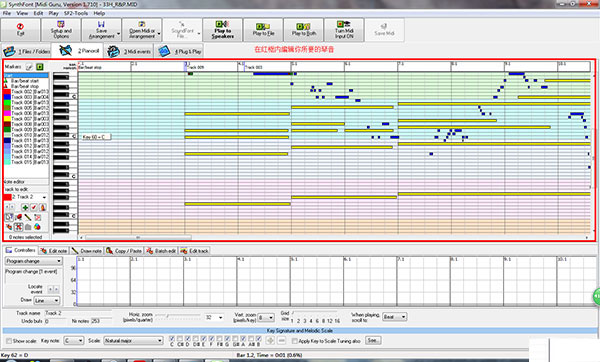This screenshot has width=600, height=362.
Task: Click the Exit toolbar icon
Action: click(x=20, y=29)
